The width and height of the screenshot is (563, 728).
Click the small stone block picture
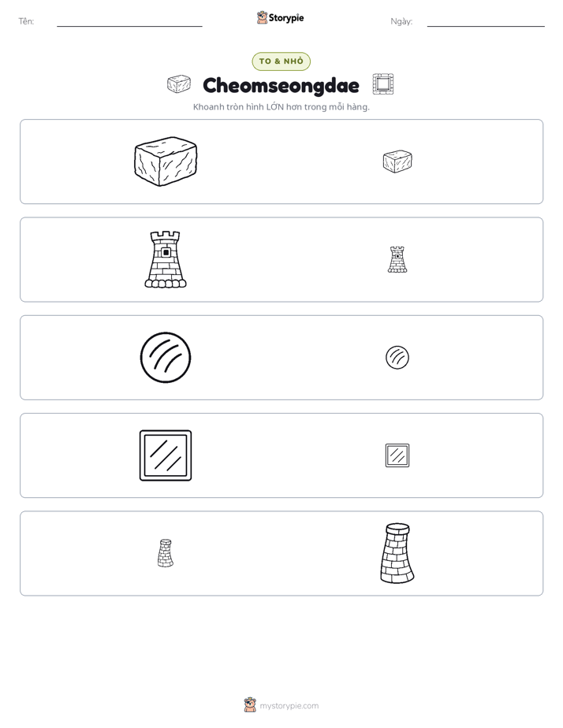point(397,162)
